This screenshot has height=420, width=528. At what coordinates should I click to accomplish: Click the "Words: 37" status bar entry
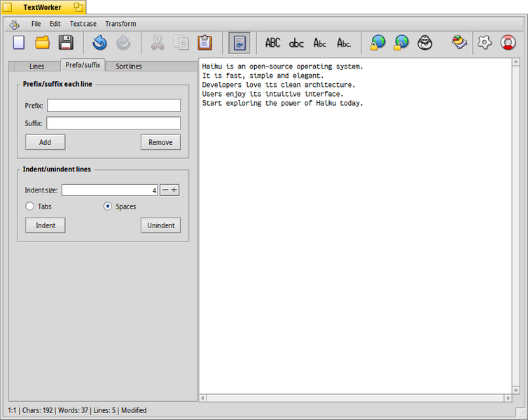(x=73, y=410)
